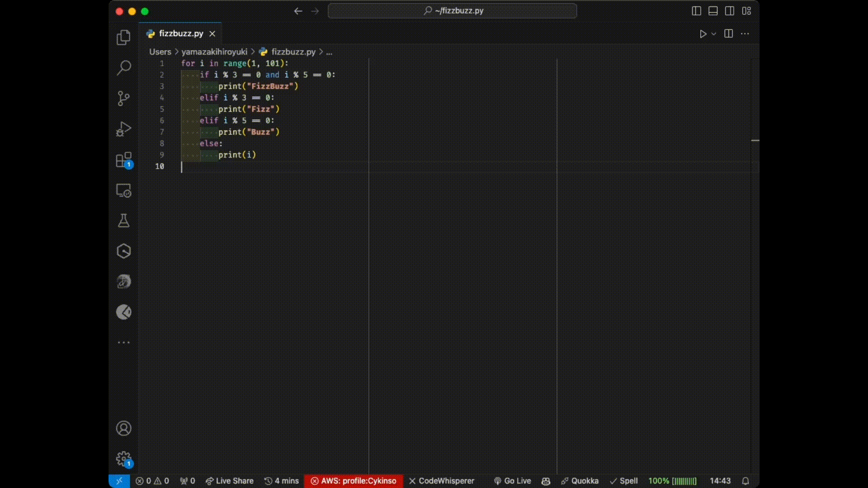Viewport: 868px width, 488px height.
Task: Open the editor More Actions menu
Action: [745, 34]
